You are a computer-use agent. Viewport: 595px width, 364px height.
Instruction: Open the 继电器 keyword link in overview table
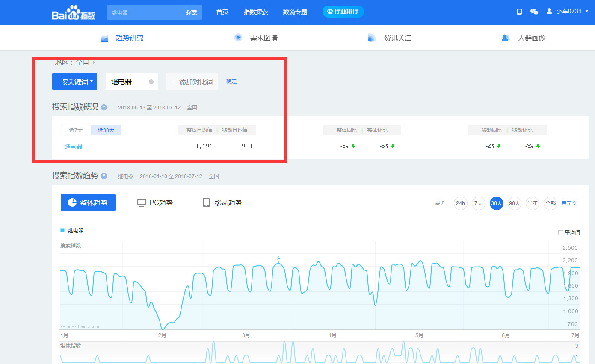point(73,147)
